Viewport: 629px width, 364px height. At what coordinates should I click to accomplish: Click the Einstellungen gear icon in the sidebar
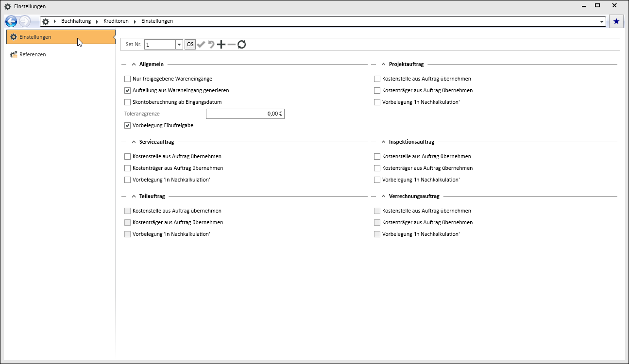[14, 37]
